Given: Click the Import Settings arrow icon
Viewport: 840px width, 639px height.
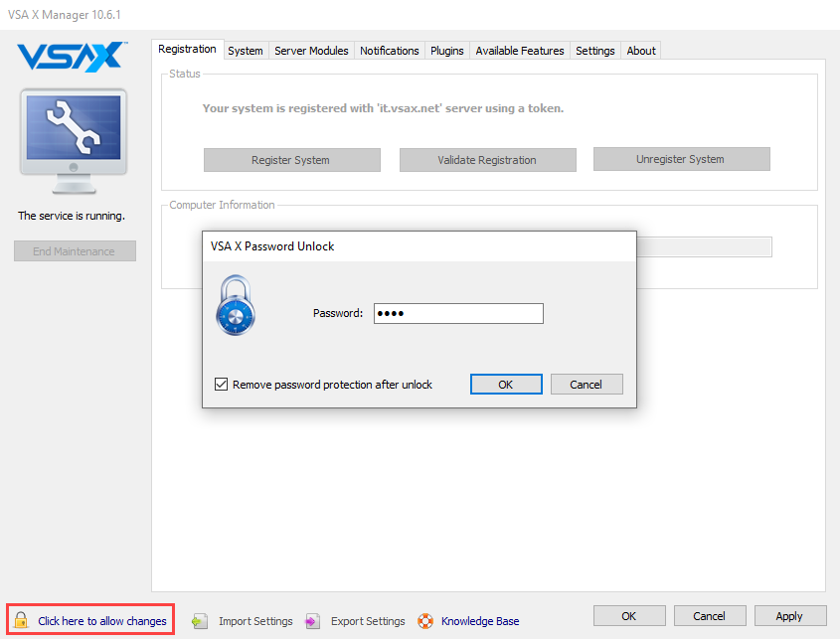Looking at the screenshot, I should click(200, 621).
